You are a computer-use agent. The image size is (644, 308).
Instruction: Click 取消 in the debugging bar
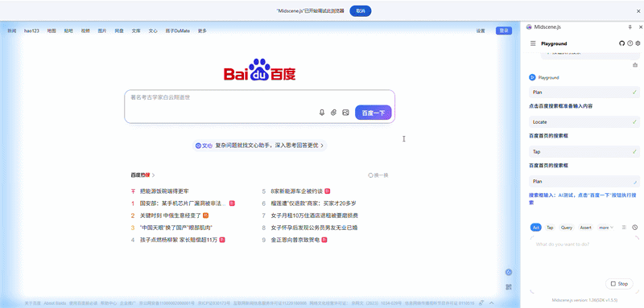[x=360, y=11]
